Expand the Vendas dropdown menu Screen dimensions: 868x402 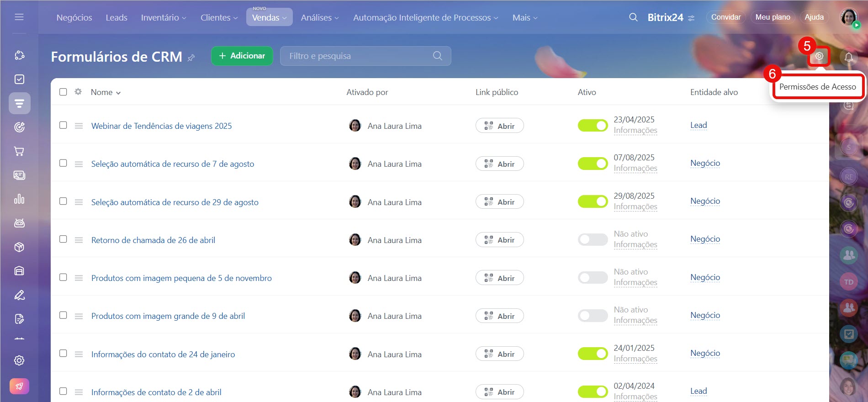[x=269, y=17]
